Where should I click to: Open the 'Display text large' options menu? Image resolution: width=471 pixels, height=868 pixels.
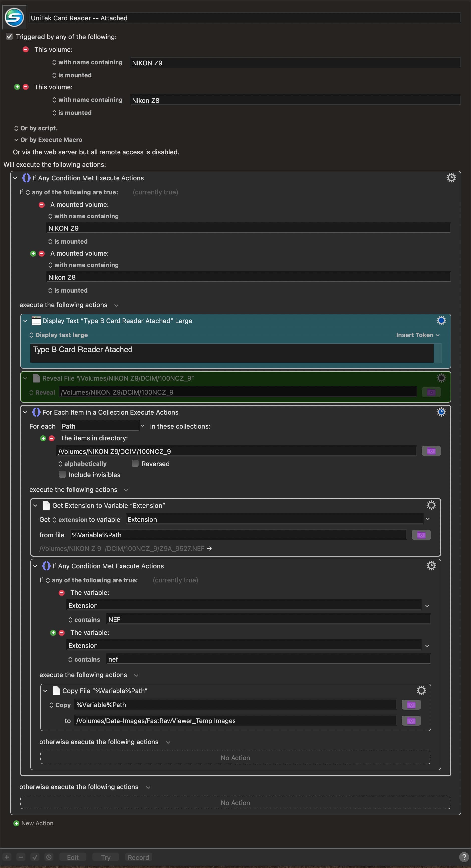pyautogui.click(x=59, y=335)
